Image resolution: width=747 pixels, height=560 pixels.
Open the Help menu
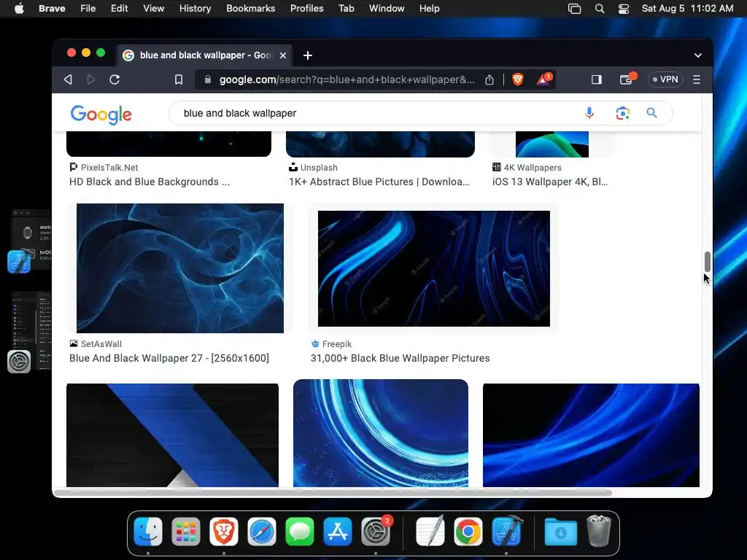click(x=429, y=9)
